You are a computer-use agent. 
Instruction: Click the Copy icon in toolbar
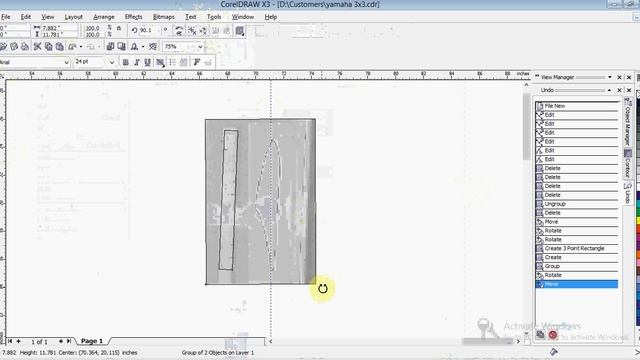coord(49,47)
